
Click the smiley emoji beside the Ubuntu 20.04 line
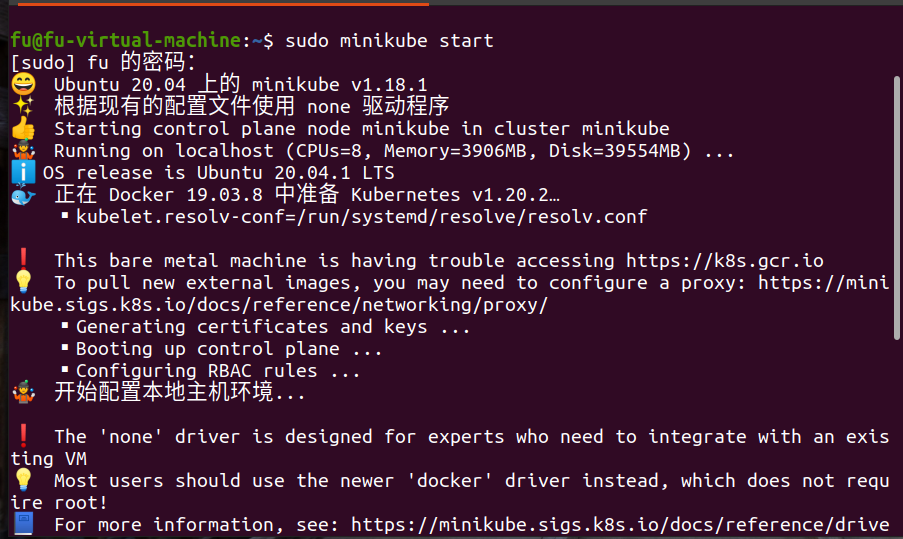tap(22, 85)
